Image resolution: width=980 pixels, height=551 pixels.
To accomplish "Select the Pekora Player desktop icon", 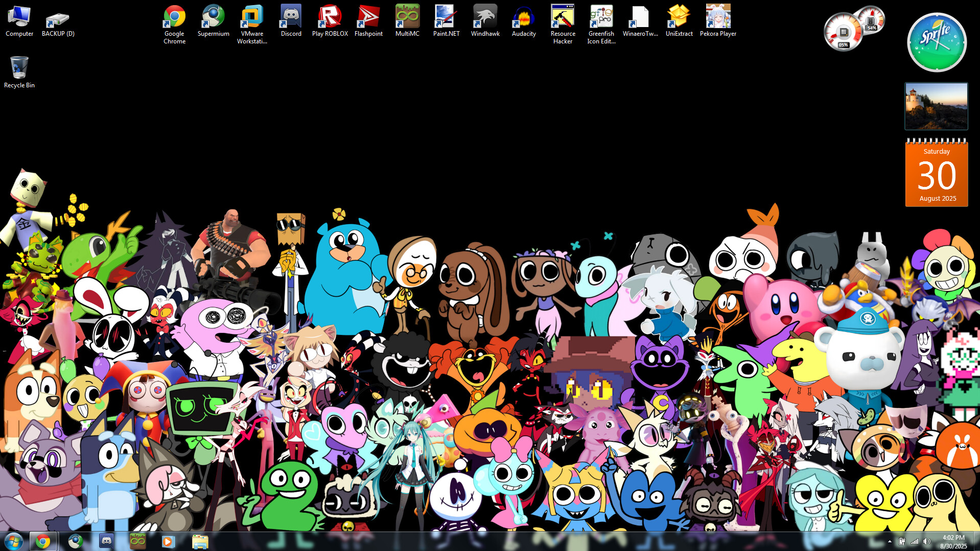I will click(x=718, y=18).
